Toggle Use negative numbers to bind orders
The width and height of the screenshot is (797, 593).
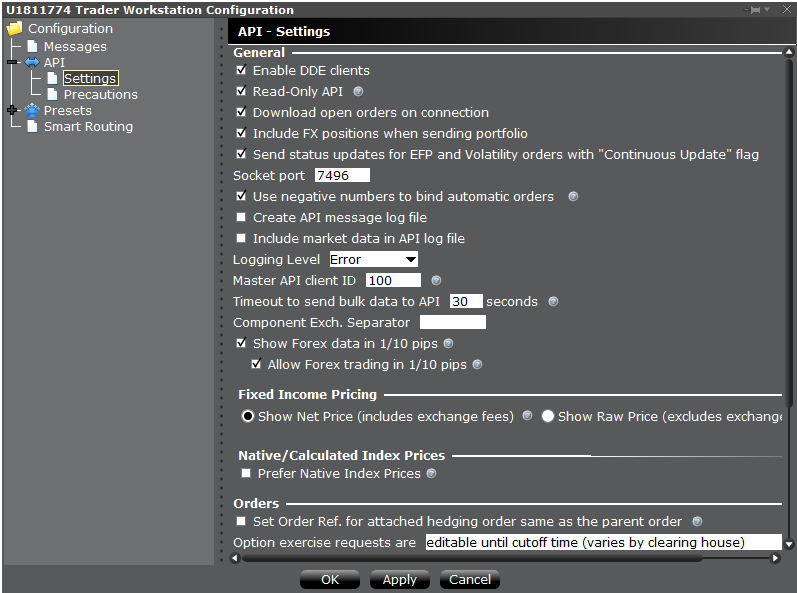[241, 196]
